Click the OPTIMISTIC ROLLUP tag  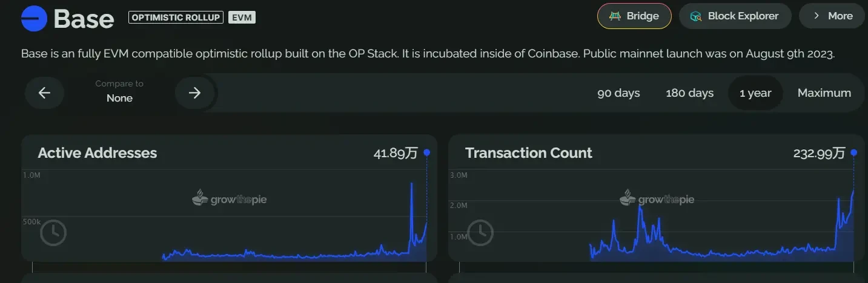coord(176,18)
